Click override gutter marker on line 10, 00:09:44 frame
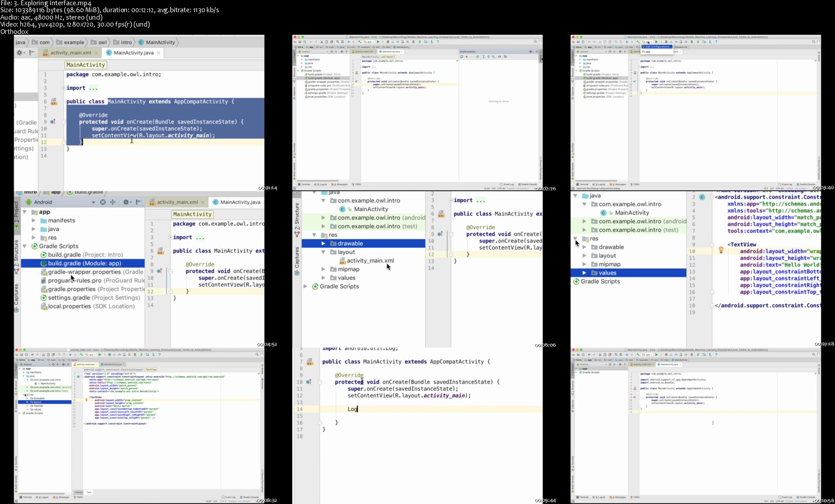The image size is (835, 504). coord(309,382)
